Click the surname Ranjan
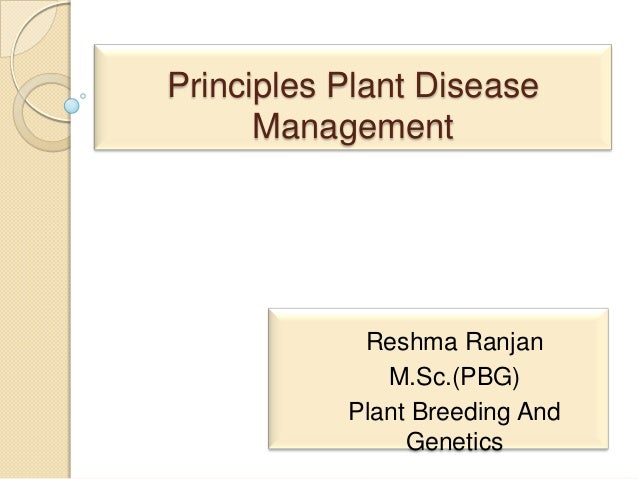The image size is (638, 479). (504, 342)
